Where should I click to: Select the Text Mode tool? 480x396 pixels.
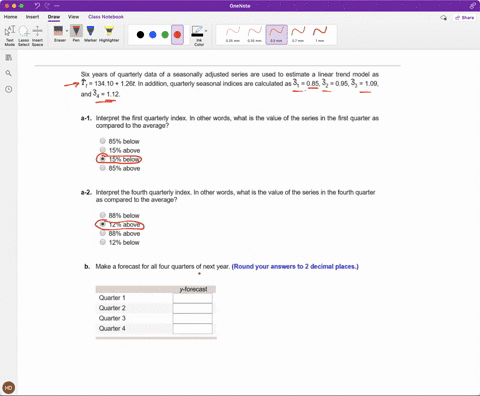[x=9, y=36]
